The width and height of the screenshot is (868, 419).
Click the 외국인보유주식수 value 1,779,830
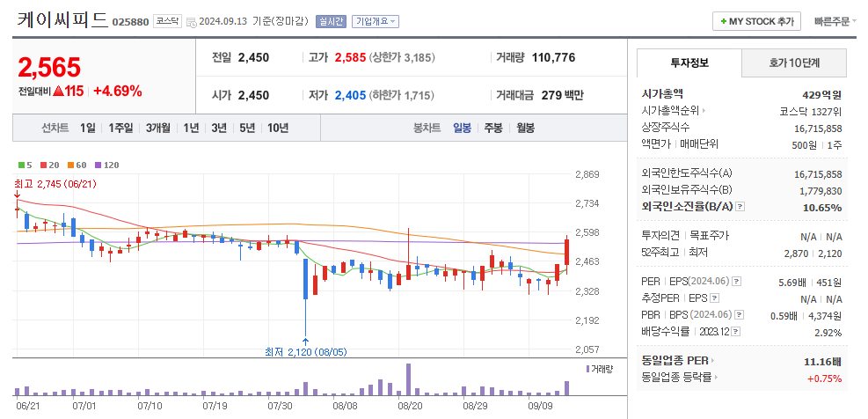tap(821, 191)
